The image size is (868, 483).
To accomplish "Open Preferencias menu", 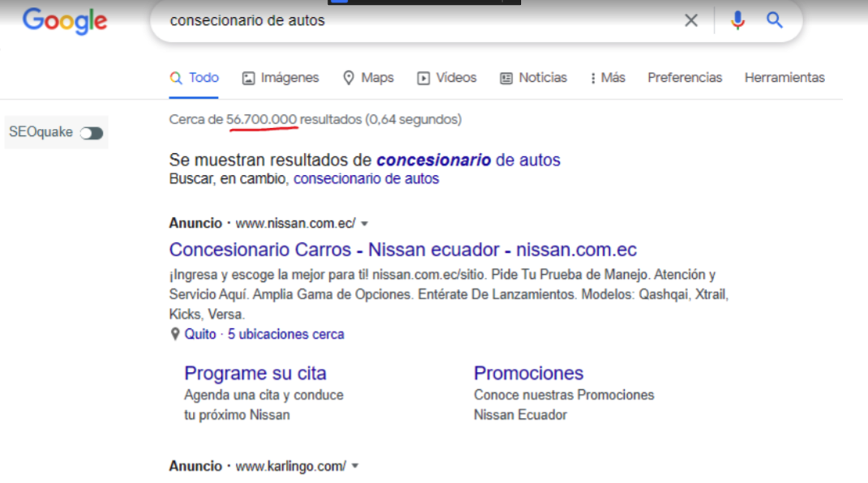I will click(685, 78).
